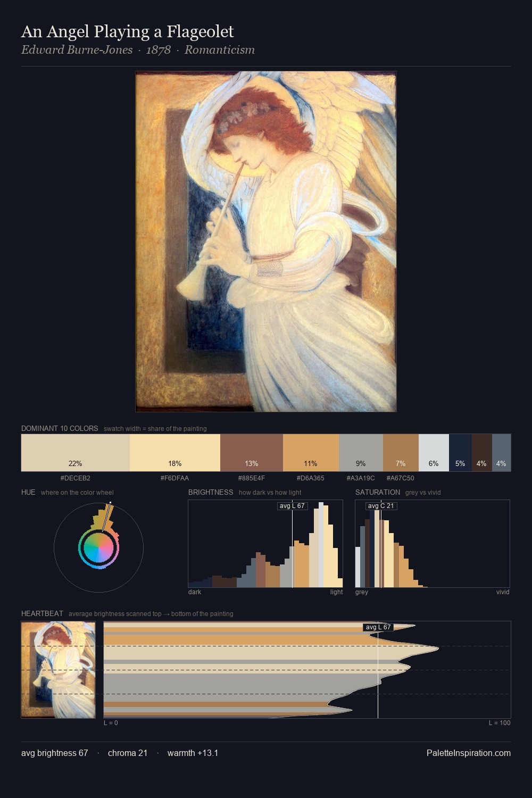Click the light axis label under brightness
The width and height of the screenshot is (532, 798).
[337, 592]
